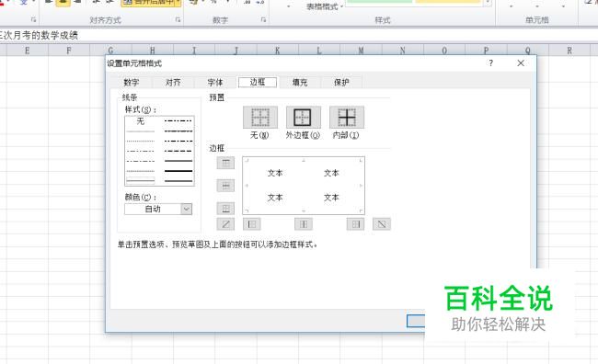The width and height of the screenshot is (598, 364).
Task: Select the thick solid line style
Action: (178, 171)
